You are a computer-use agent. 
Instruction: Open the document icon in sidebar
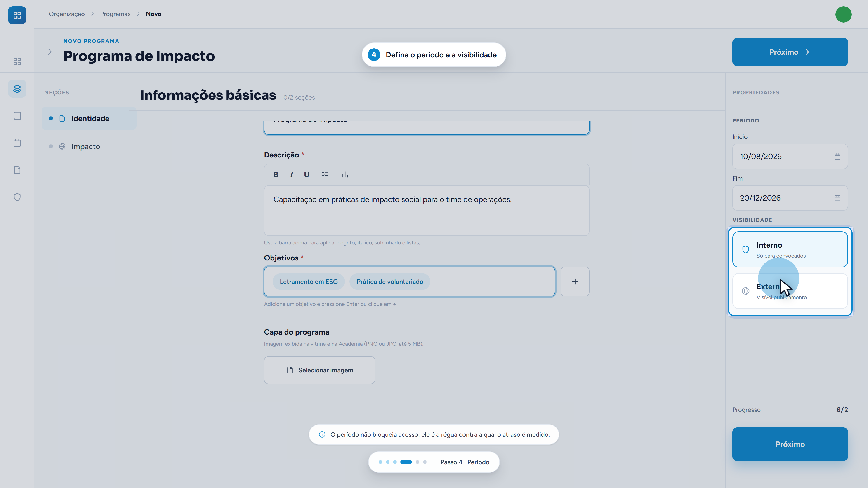tap(17, 170)
